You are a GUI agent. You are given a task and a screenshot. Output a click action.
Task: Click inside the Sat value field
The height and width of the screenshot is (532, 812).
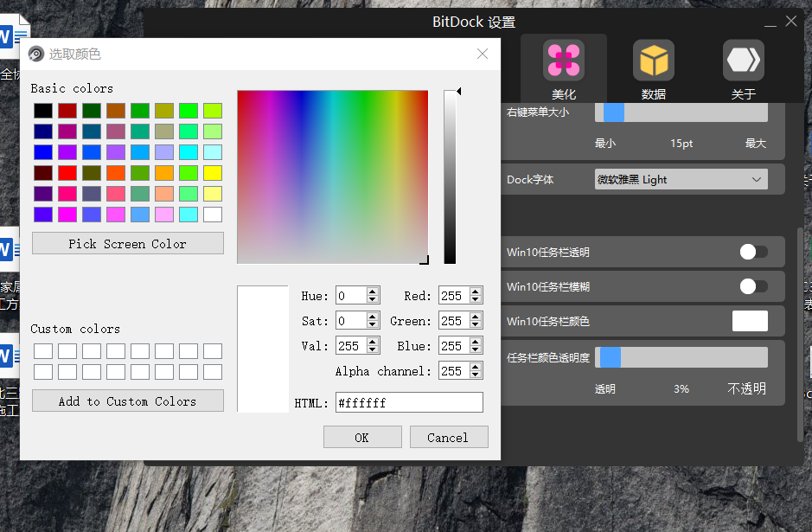tap(351, 321)
